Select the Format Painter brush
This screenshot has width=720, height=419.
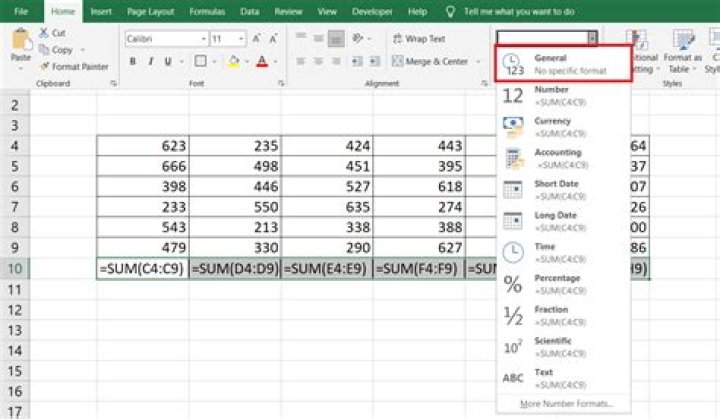tap(45, 66)
